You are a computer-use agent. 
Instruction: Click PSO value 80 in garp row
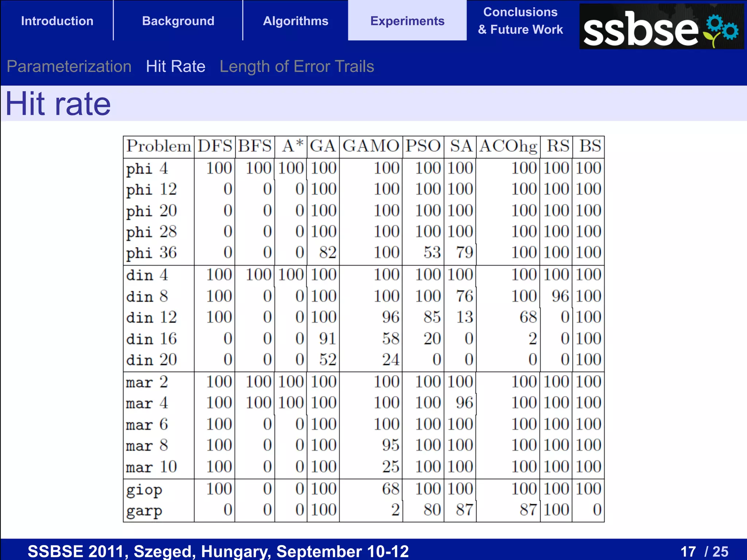point(432,510)
